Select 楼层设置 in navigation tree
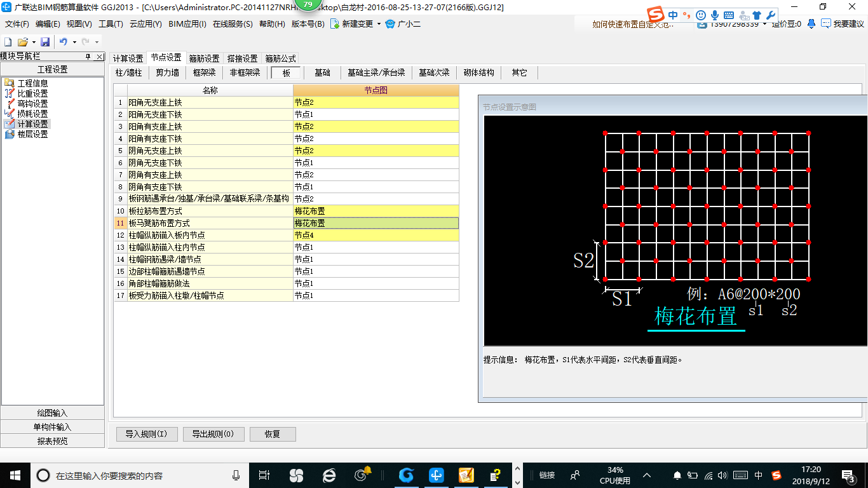Image resolution: width=868 pixels, height=488 pixels. pos(32,134)
